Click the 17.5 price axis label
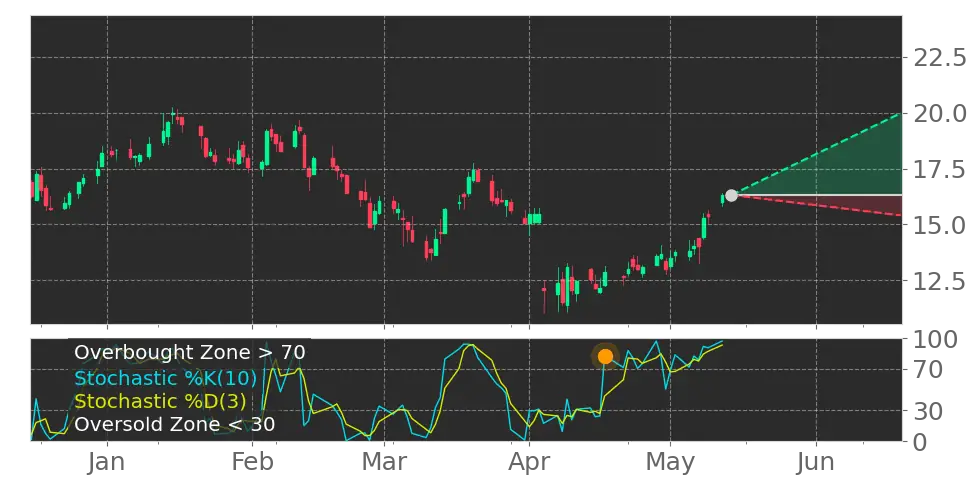This screenshot has width=972, height=486. pos(940,169)
